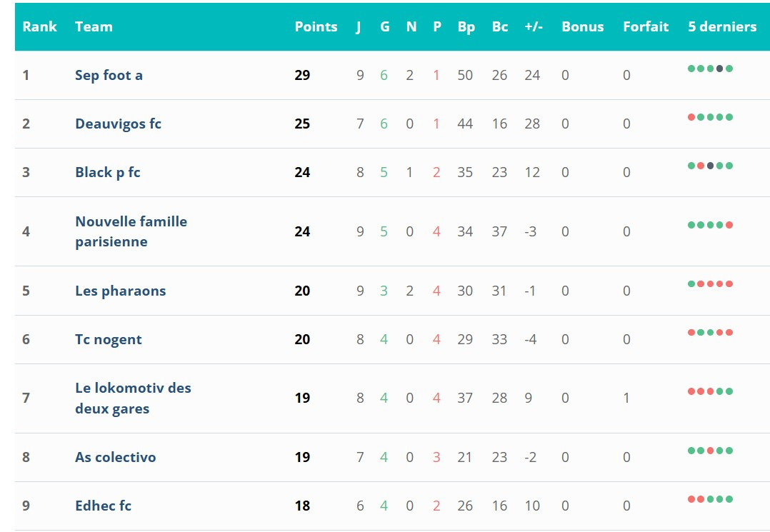Open the As colectivo team link

click(115, 457)
